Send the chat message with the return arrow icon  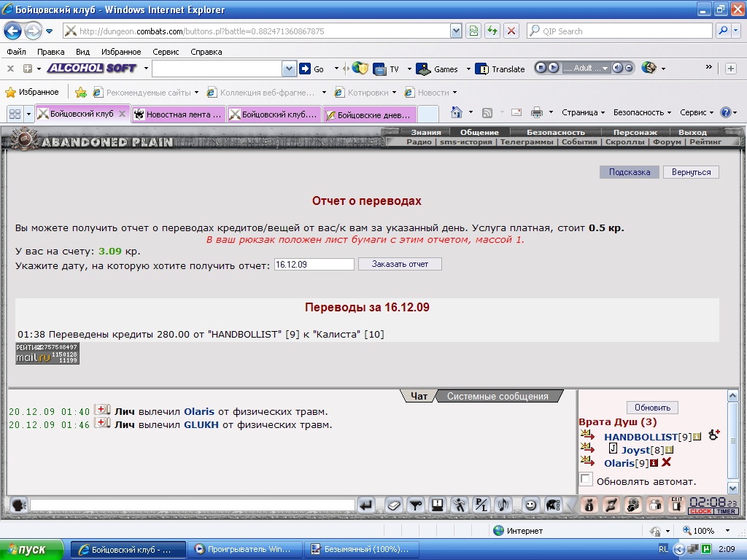[x=366, y=505]
